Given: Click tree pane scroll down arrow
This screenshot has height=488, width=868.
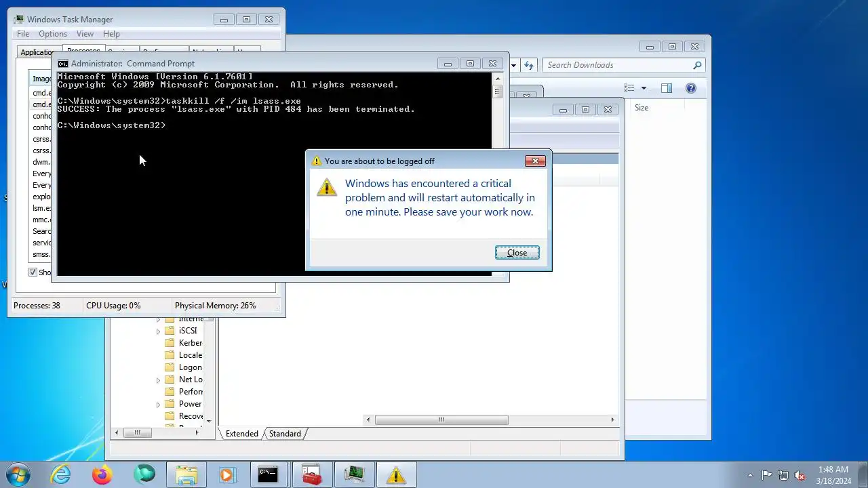Looking at the screenshot, I should 208,421.
